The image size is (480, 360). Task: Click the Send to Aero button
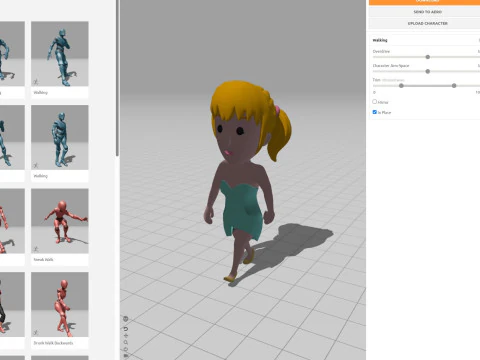click(x=424, y=12)
